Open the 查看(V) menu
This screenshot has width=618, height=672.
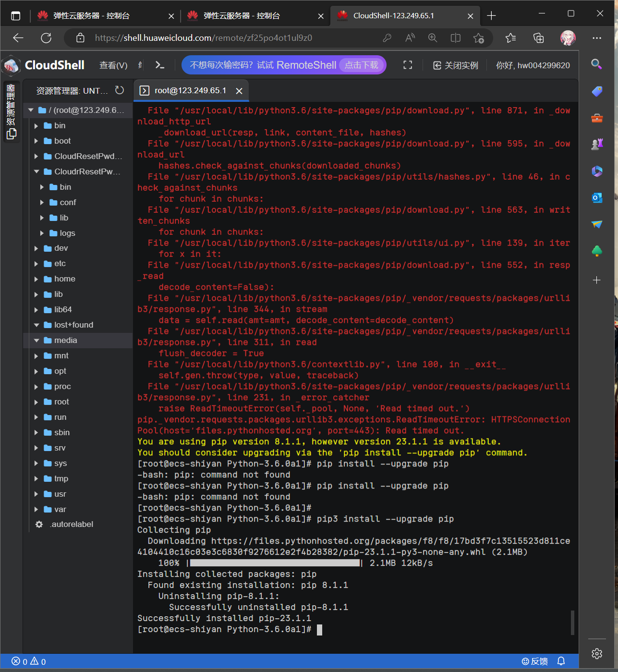click(113, 65)
